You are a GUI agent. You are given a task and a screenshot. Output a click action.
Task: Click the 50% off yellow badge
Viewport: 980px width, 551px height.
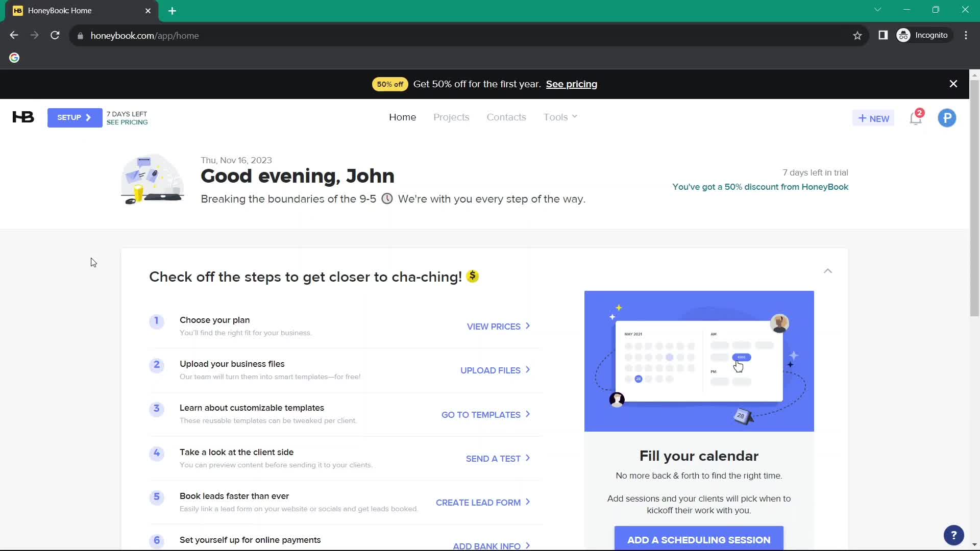tap(390, 84)
